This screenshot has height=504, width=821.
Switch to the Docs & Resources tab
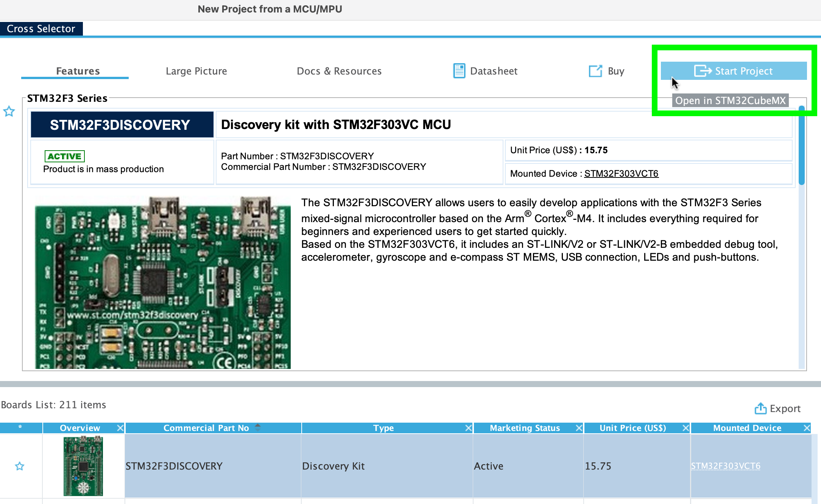point(339,71)
